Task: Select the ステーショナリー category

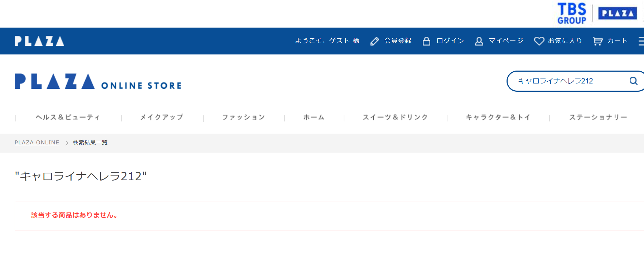Action: point(599,117)
